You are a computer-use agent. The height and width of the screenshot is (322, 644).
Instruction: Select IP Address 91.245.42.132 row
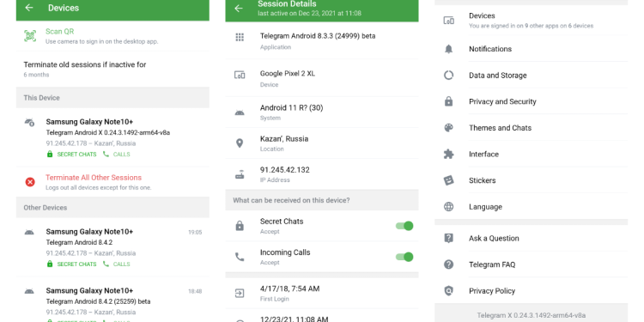(x=322, y=174)
